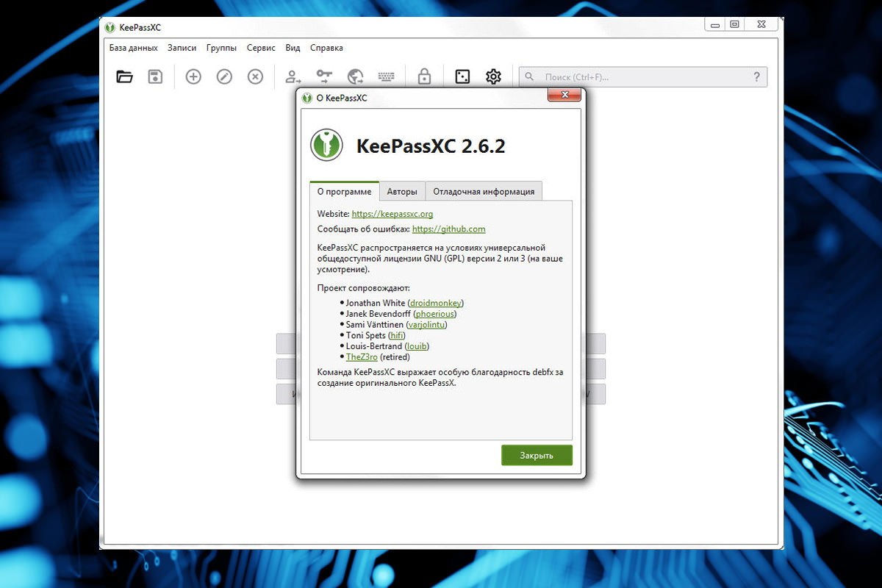Follow the droidmonkey profile link
Viewport: 882px width, 588px height.
click(436, 303)
